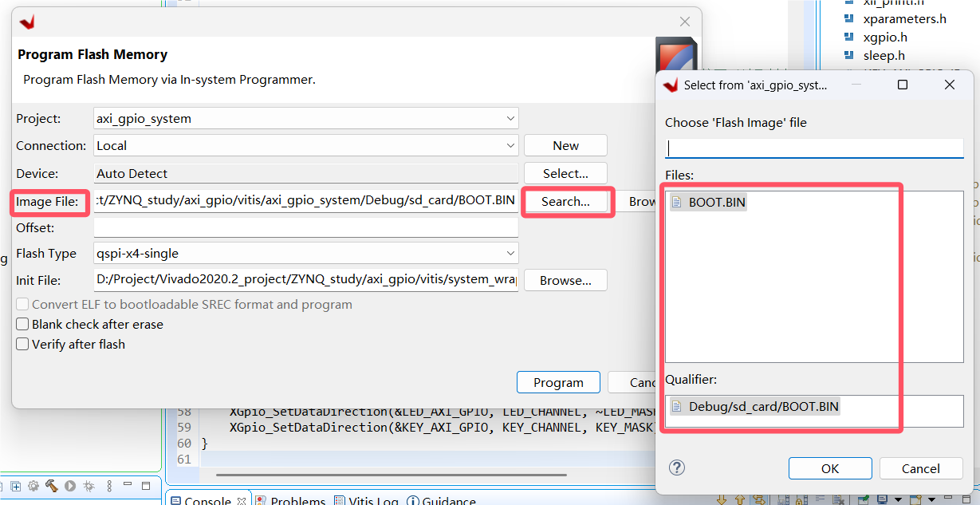Enable Verify after flash checkbox
Viewport: 980px width, 505px height.
click(23, 345)
